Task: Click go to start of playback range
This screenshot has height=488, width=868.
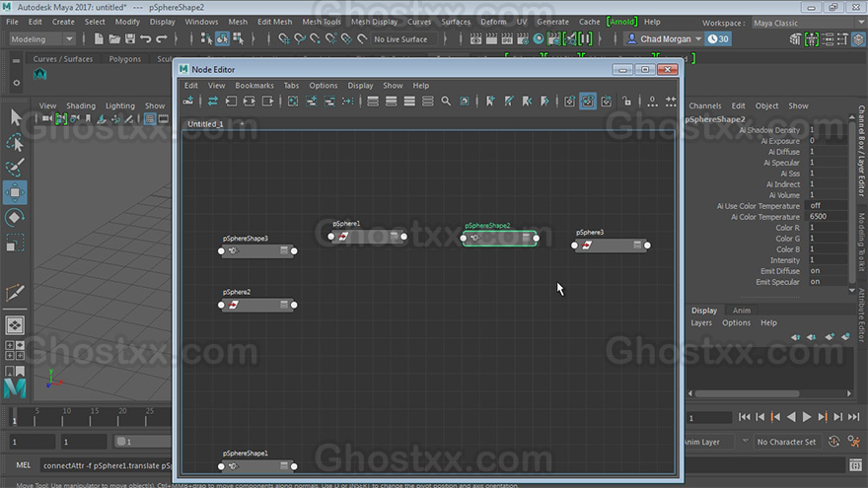Action: [x=745, y=417]
